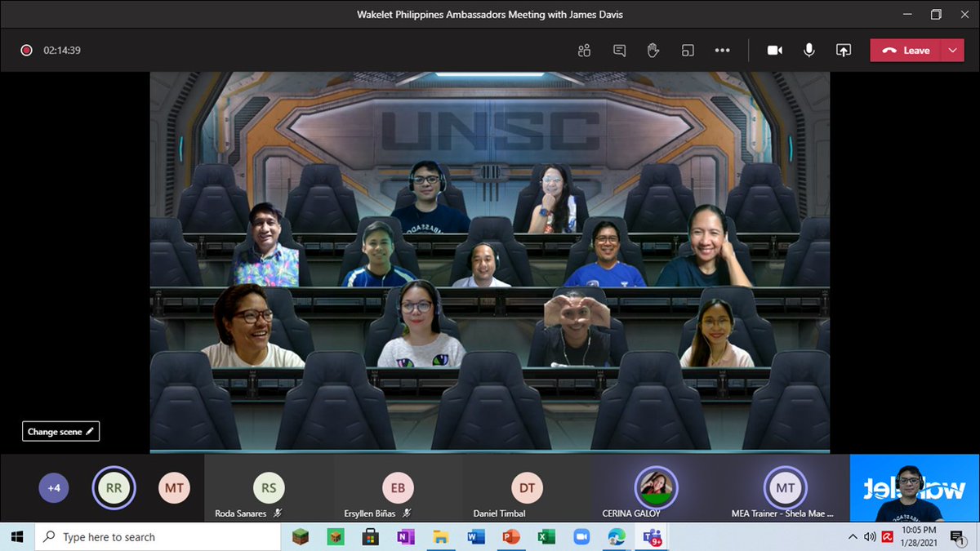The width and height of the screenshot is (980, 551).
Task: Click the recording indicator dot
Action: point(26,51)
